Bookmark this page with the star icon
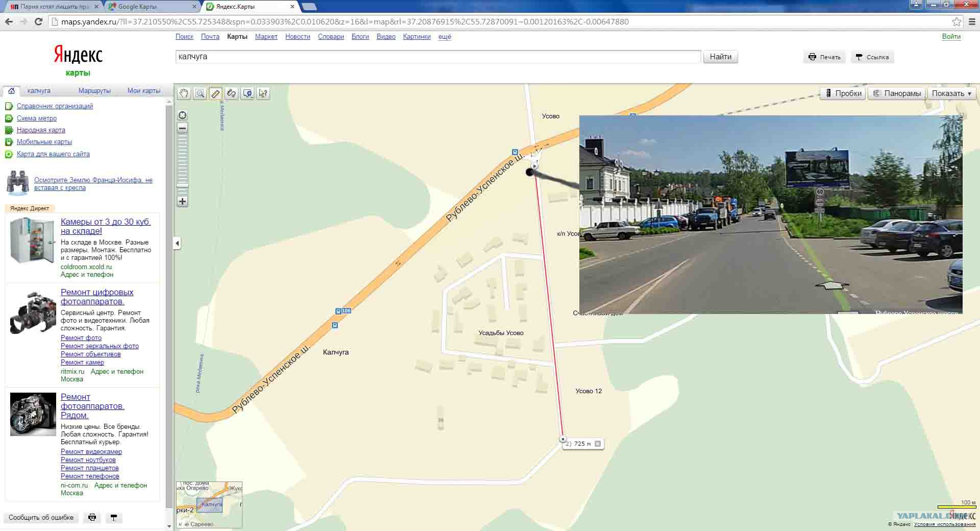The height and width of the screenshot is (531, 980). pos(957,21)
